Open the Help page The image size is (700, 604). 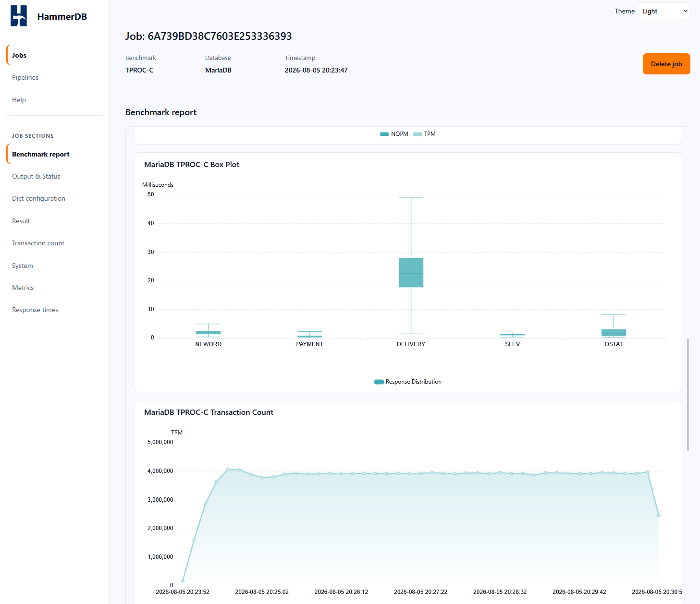(x=19, y=100)
